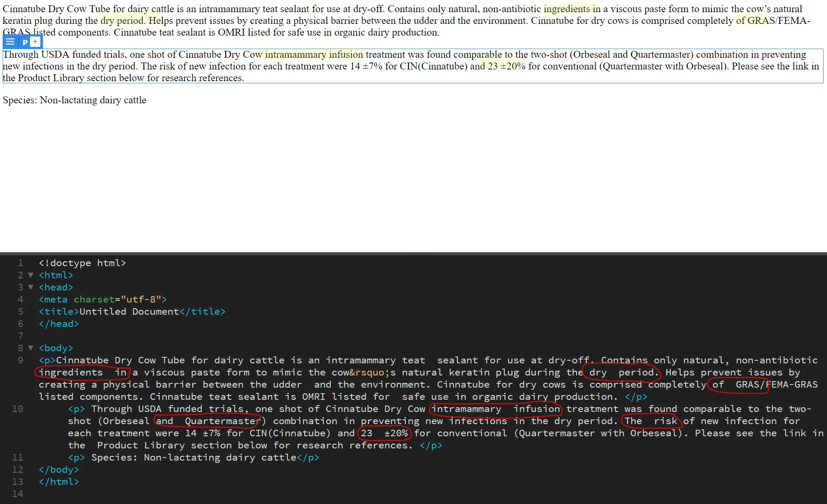The image size is (827, 504).
Task: Click 'Species: Non-lactating dairy cattle' in live preview
Action: click(75, 100)
